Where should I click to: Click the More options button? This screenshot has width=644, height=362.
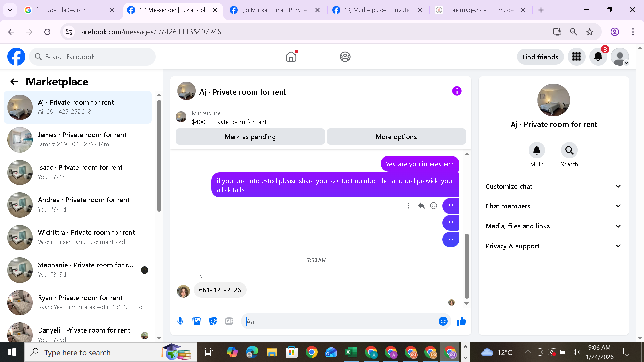[396, 137]
